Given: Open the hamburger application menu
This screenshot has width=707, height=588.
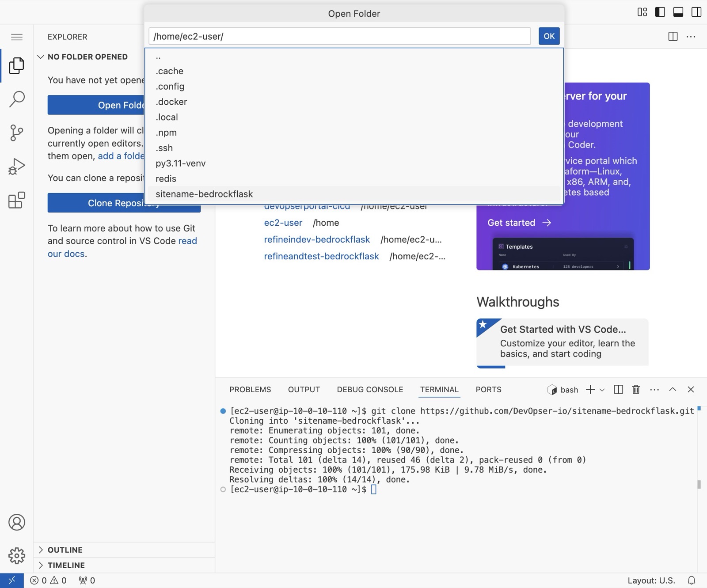Looking at the screenshot, I should [x=17, y=37].
